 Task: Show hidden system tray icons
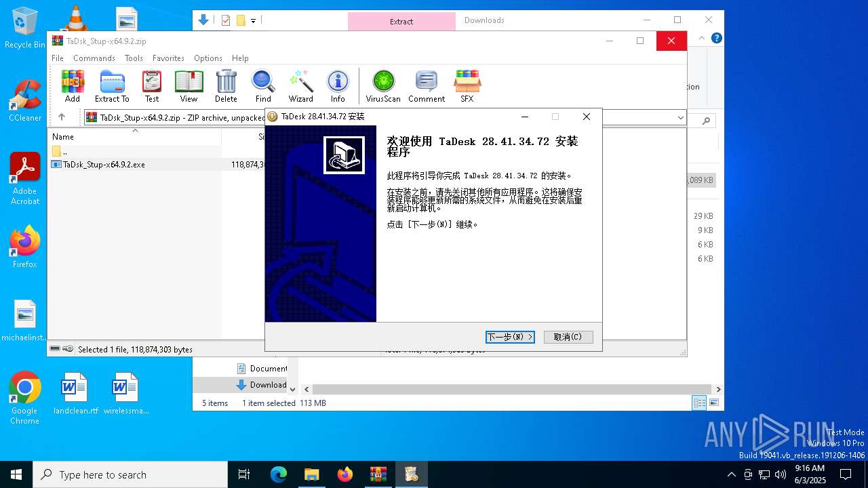click(731, 474)
